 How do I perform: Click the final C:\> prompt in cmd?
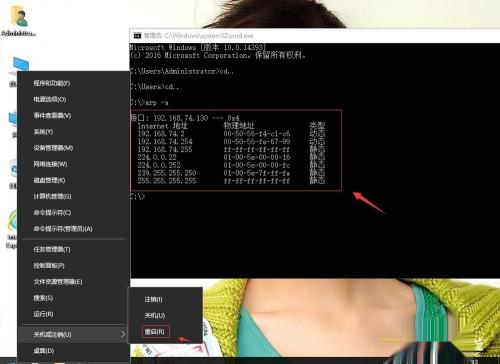tap(137, 196)
